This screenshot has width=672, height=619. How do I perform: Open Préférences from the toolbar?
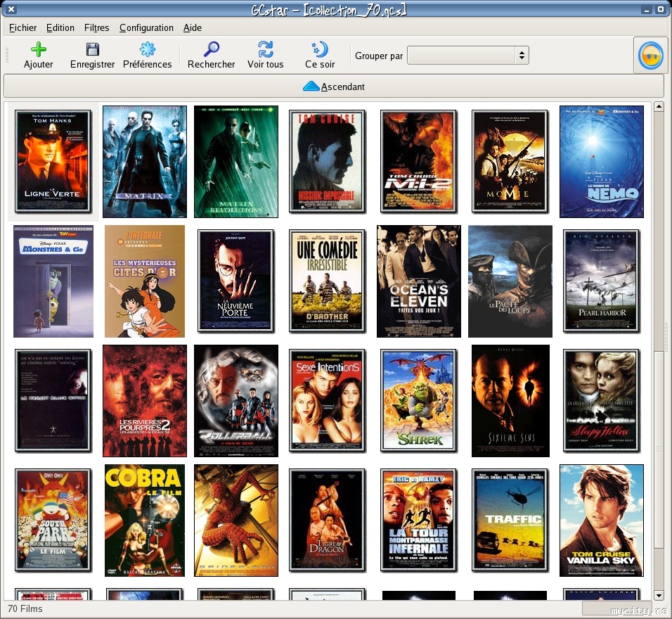pos(147,49)
